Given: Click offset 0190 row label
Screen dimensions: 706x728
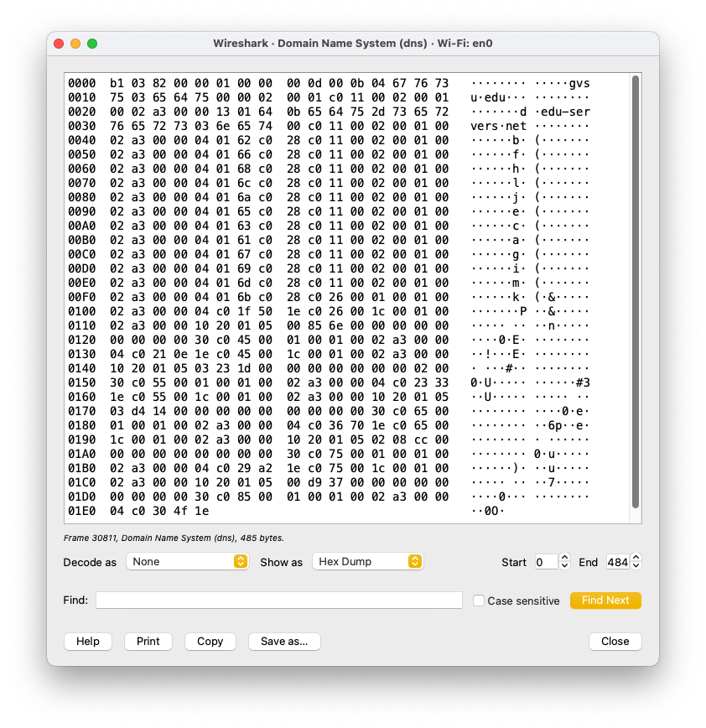Looking at the screenshot, I should (82, 439).
